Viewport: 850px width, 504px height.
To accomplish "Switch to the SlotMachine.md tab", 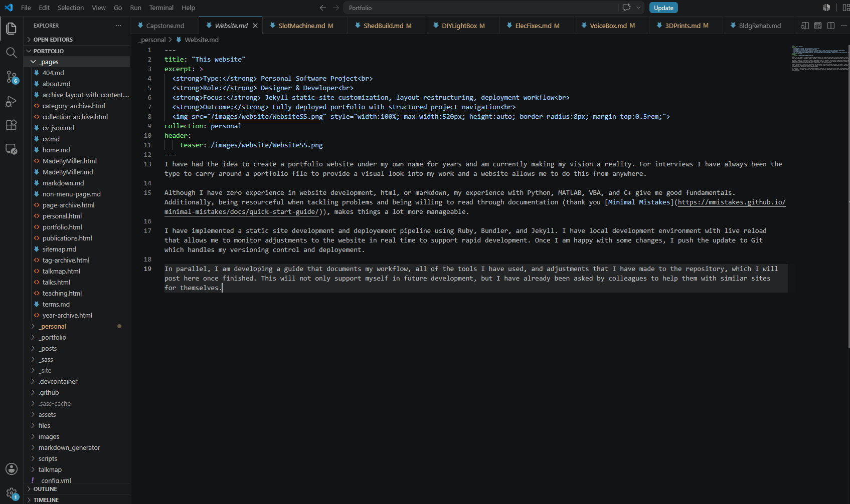I will coord(305,26).
